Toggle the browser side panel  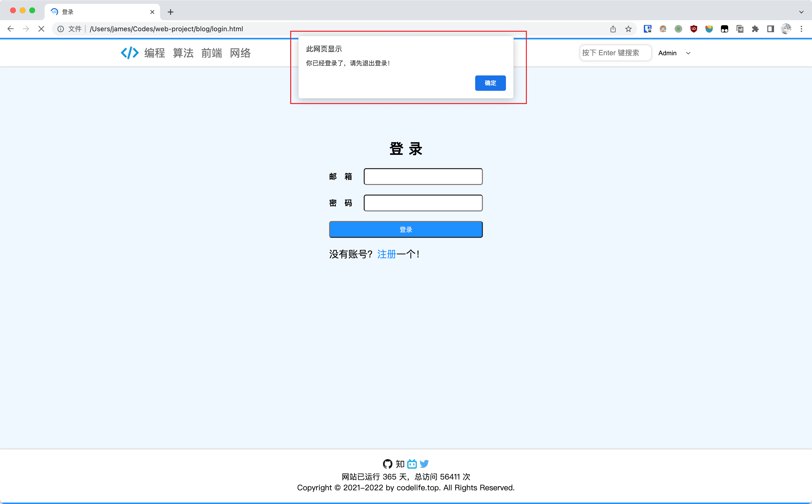click(x=770, y=29)
